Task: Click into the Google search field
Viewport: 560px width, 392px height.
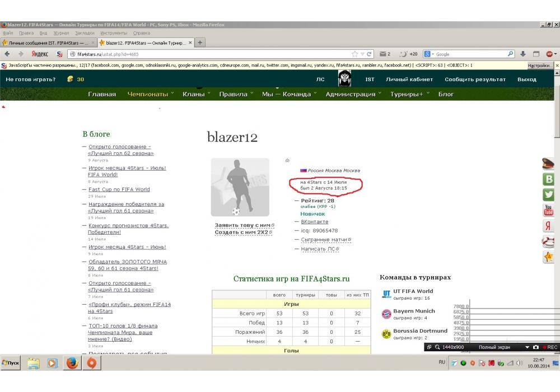Action: pyautogui.click(x=470, y=54)
